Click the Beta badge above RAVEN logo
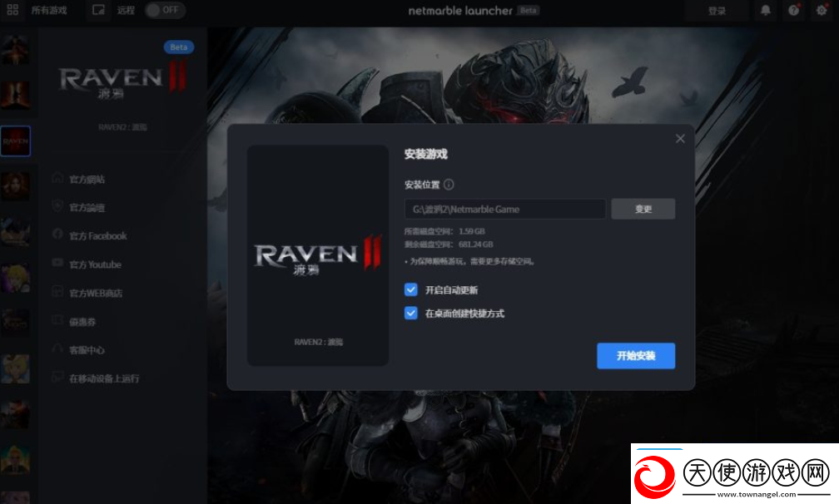The image size is (839, 504). coord(179,47)
